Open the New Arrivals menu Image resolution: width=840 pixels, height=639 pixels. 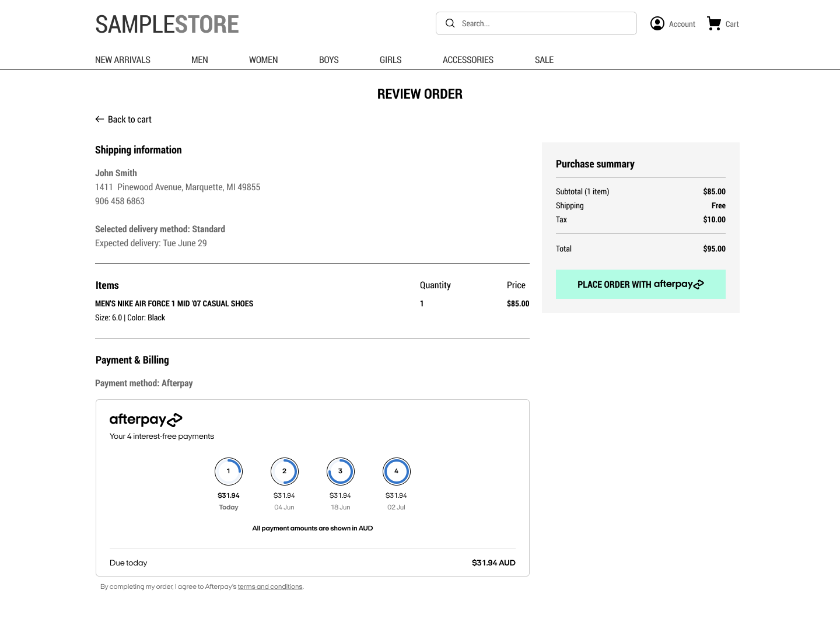(123, 60)
